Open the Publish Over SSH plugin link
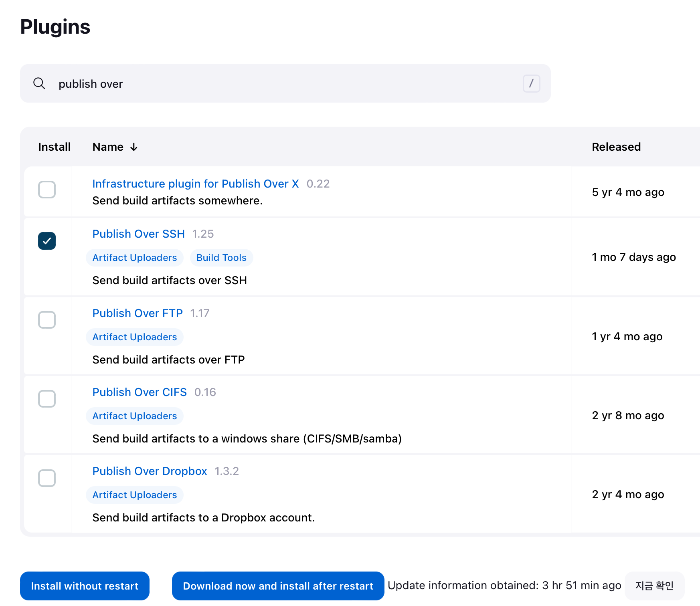700x606 pixels. point(139,234)
